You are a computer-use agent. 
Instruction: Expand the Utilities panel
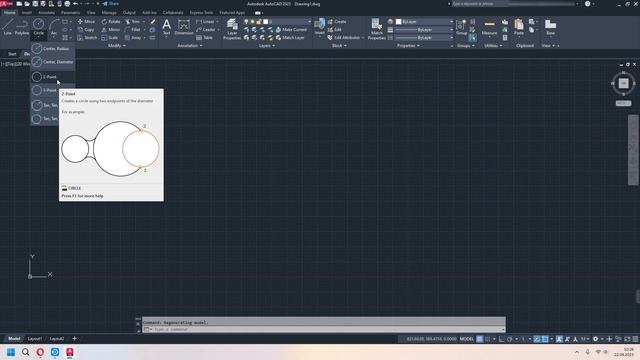tap(493, 46)
